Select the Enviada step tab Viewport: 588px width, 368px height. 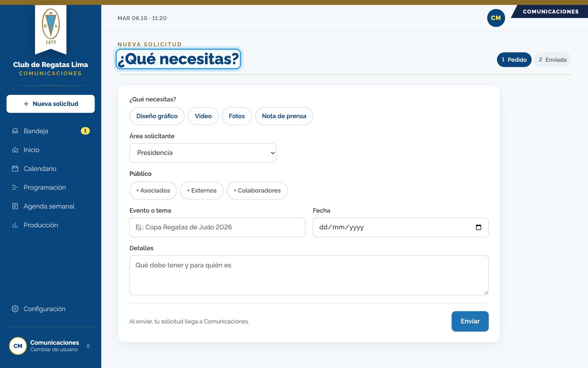553,60
